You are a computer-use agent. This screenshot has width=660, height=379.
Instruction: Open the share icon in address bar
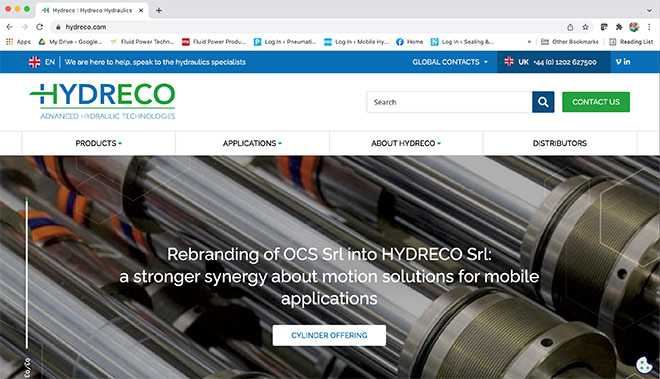click(x=570, y=27)
